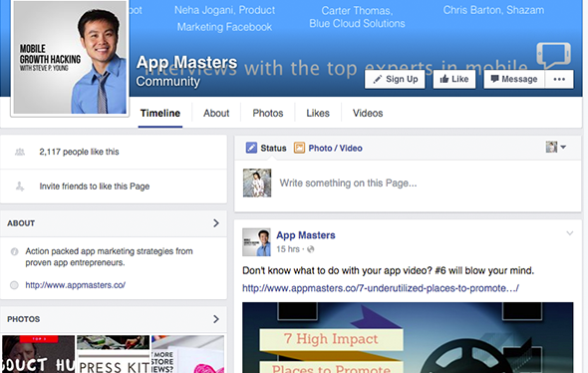The image size is (588, 373).
Task: Click the Sign Up button
Action: (395, 79)
